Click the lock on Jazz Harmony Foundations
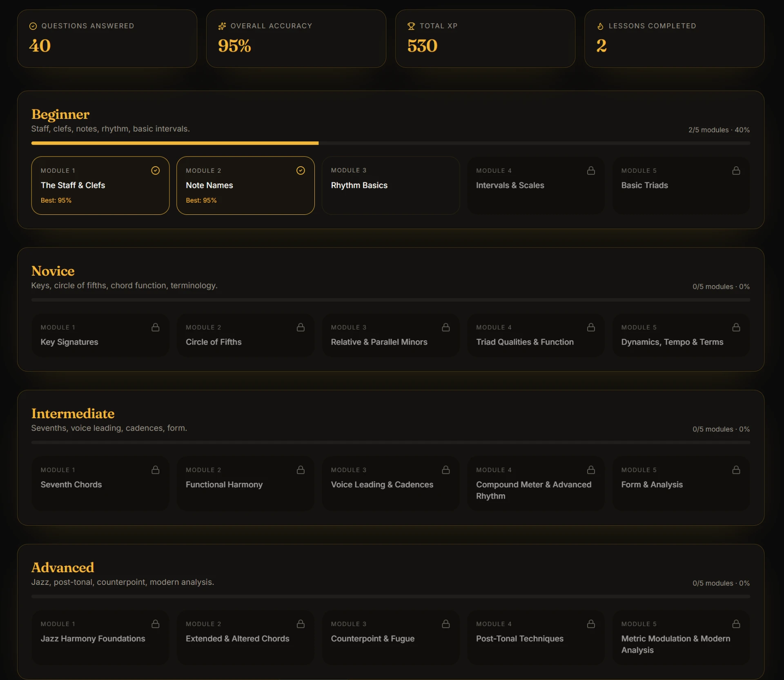Viewport: 784px width, 680px height. point(156,624)
